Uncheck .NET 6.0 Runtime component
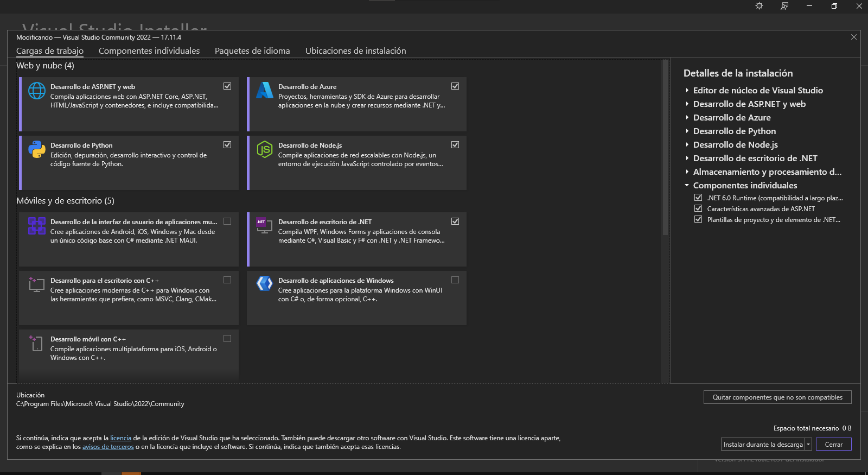This screenshot has height=475, width=868. tap(698, 198)
